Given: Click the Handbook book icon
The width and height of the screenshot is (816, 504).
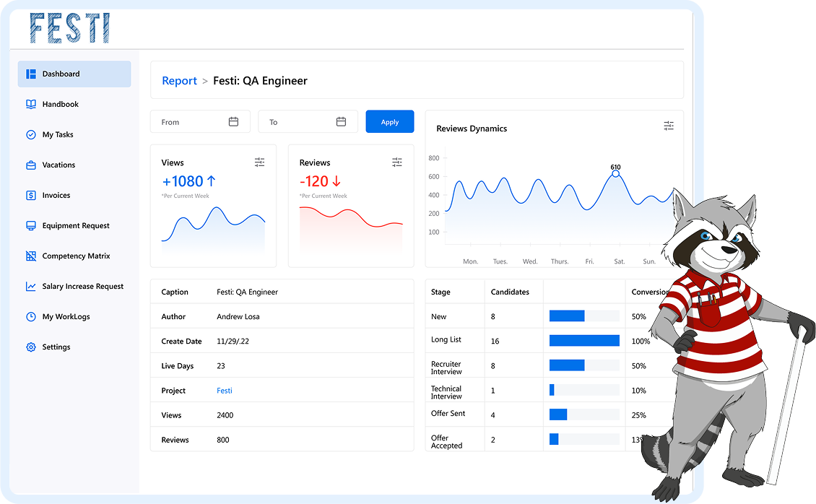Looking at the screenshot, I should click(x=31, y=105).
